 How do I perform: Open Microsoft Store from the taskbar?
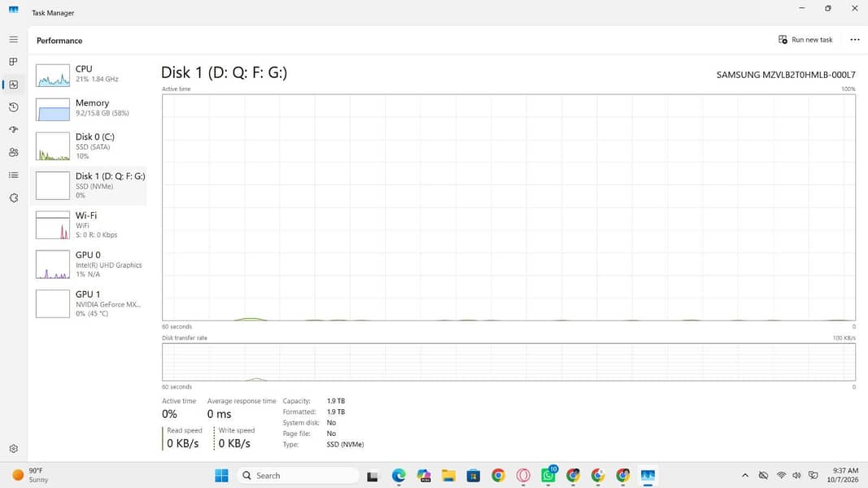click(473, 476)
